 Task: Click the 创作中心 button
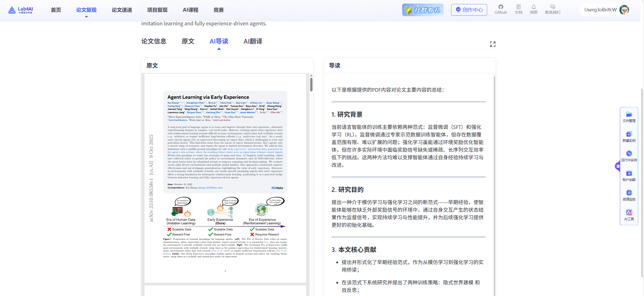pos(469,10)
